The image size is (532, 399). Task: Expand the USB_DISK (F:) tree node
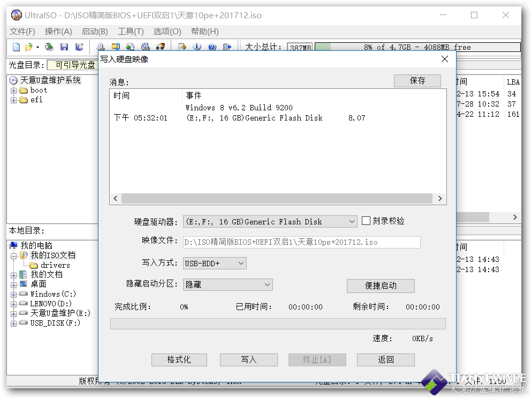point(13,323)
